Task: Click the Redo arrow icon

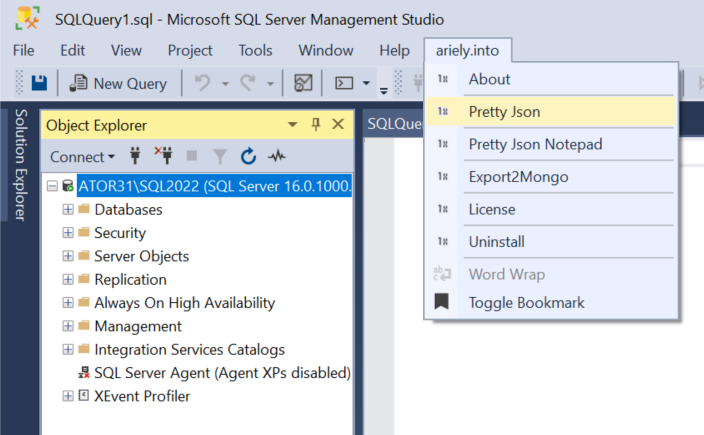Action: 248,83
